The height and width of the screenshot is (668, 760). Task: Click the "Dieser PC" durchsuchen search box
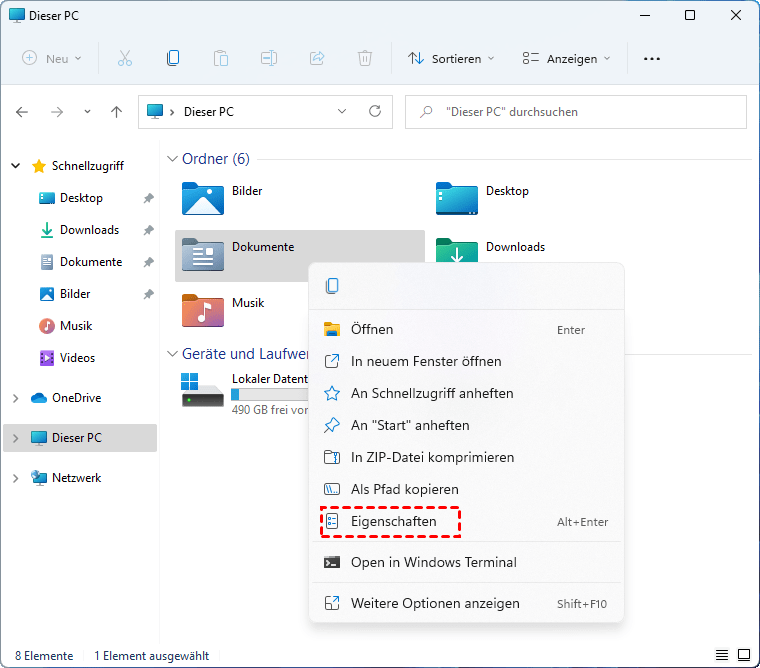[x=575, y=112]
